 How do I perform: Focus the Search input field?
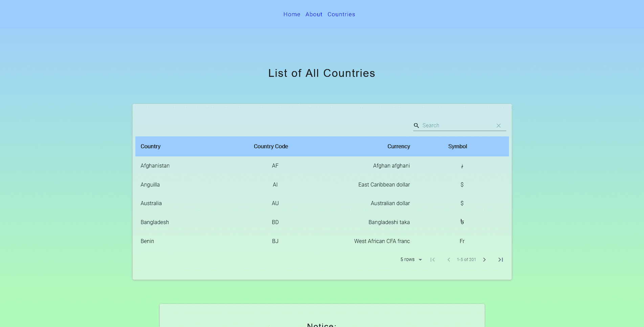(x=457, y=126)
